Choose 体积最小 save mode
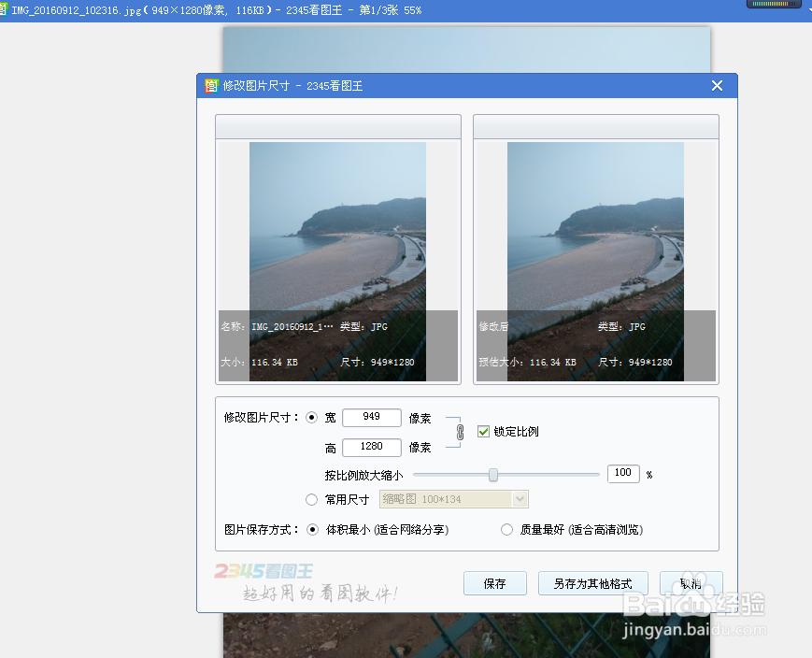The image size is (812, 658). (x=312, y=530)
